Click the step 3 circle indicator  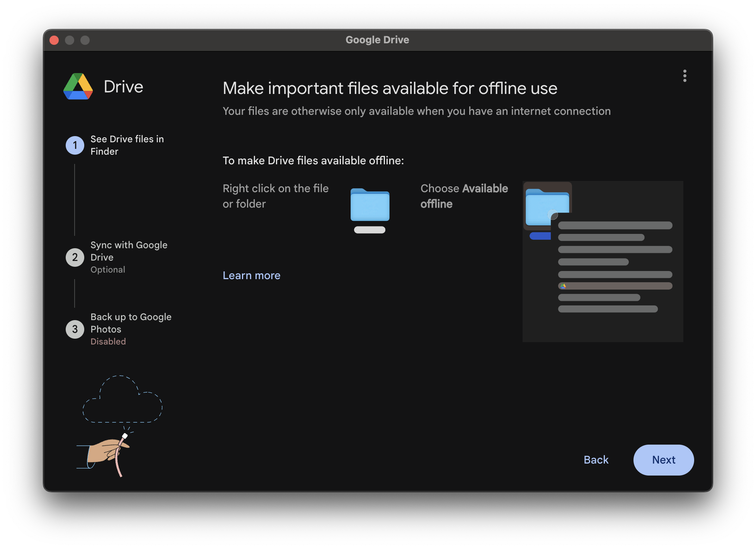coord(75,329)
